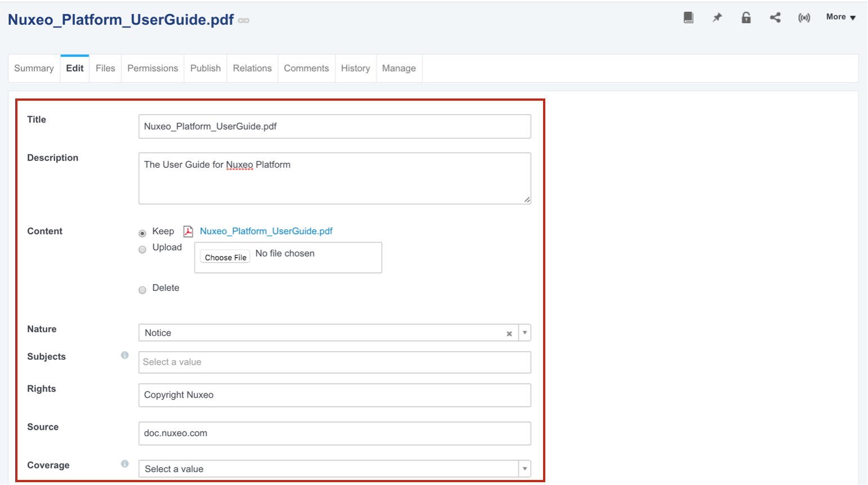Open the share document icon
This screenshot has width=868, height=485.
tap(775, 17)
